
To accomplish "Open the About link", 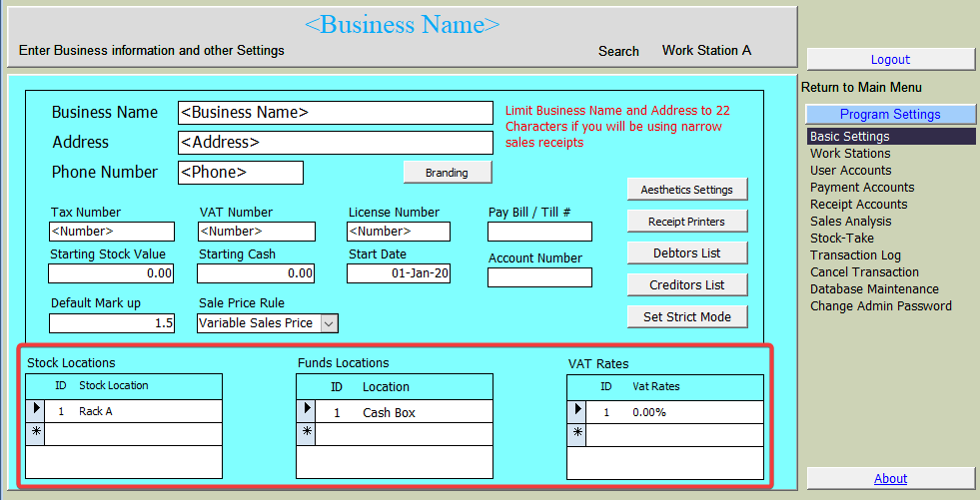I will pos(890,479).
